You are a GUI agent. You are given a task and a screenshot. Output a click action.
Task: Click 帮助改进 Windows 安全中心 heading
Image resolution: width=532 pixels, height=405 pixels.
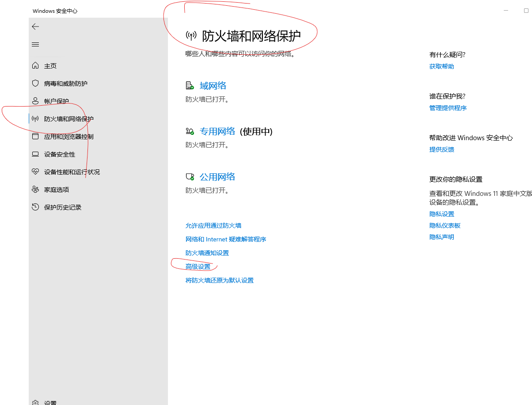click(471, 138)
